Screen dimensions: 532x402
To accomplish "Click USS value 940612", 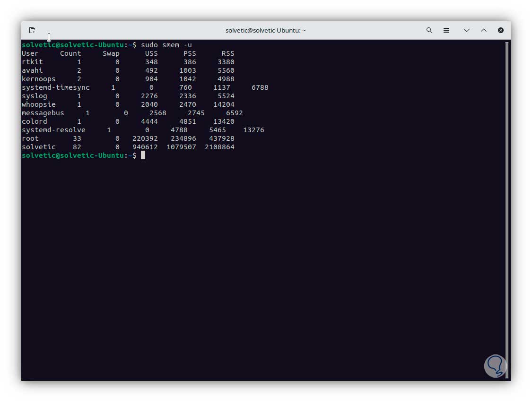I will point(145,147).
